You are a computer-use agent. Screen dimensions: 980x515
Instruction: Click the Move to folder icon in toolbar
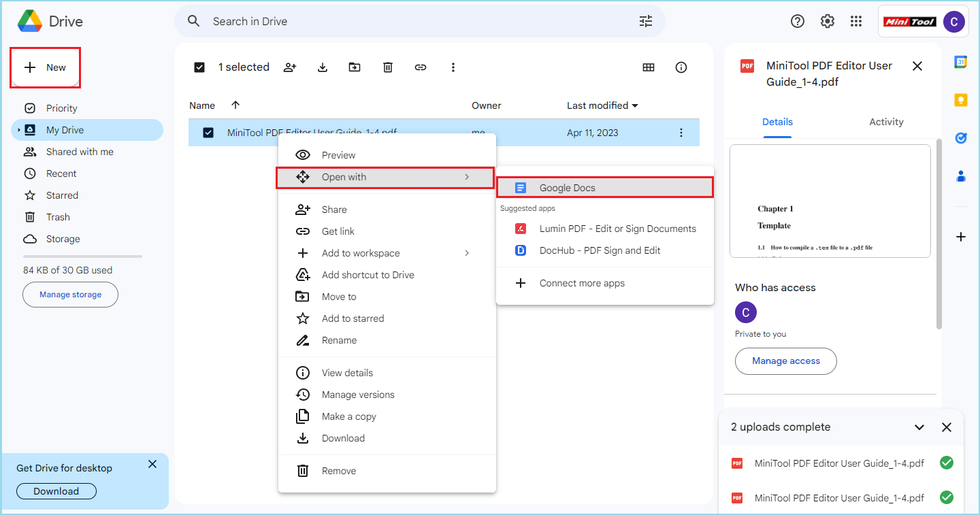[355, 67]
